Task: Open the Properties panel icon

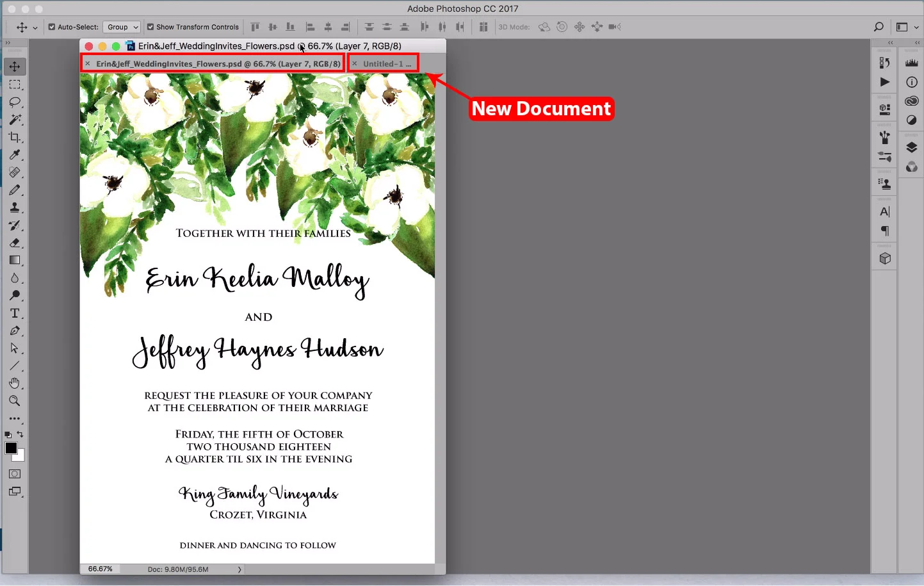Action: pos(885,110)
